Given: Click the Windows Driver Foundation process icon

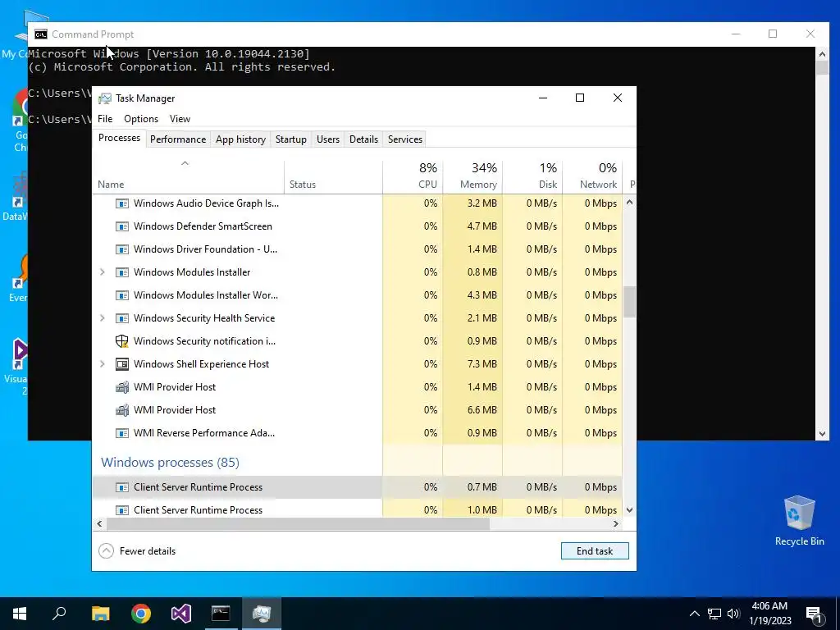Looking at the screenshot, I should (x=122, y=249).
